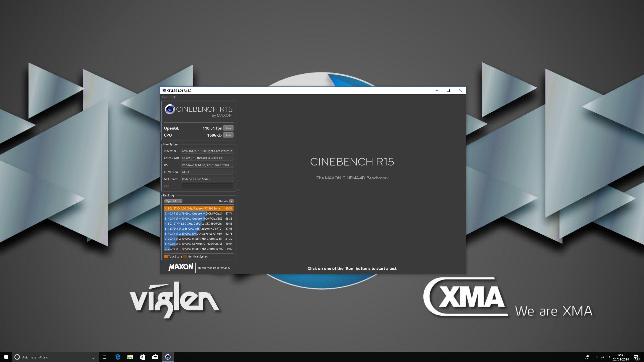Viewport: 644px width, 362px height.
Task: Open the Mail app from taskbar
Action: [155, 357]
